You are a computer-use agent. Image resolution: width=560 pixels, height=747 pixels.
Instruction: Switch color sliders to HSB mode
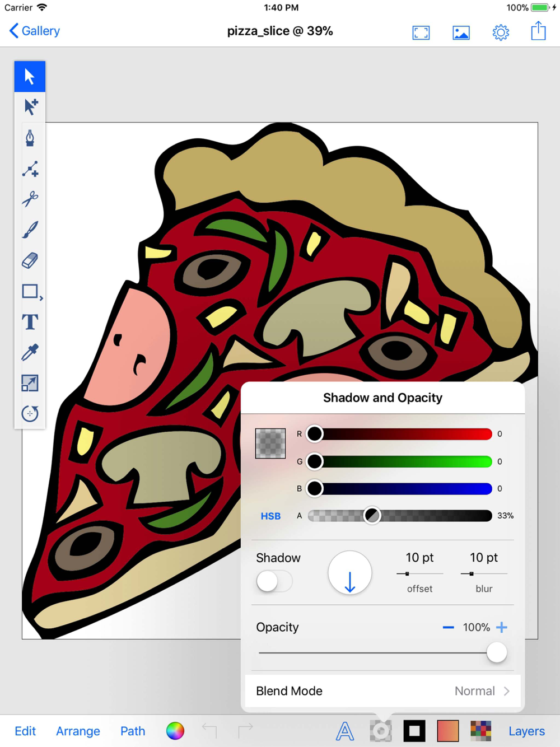[270, 516]
